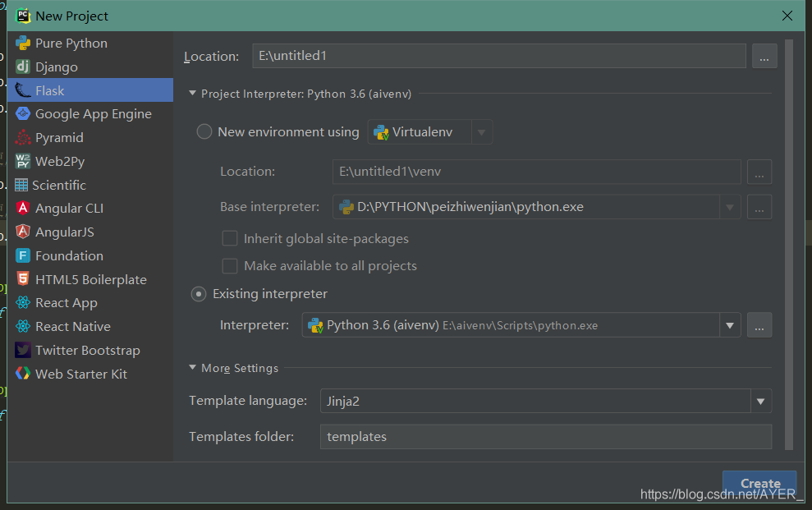The width and height of the screenshot is (812, 510).
Task: Click python icon in Interpreter field
Action: 315,325
